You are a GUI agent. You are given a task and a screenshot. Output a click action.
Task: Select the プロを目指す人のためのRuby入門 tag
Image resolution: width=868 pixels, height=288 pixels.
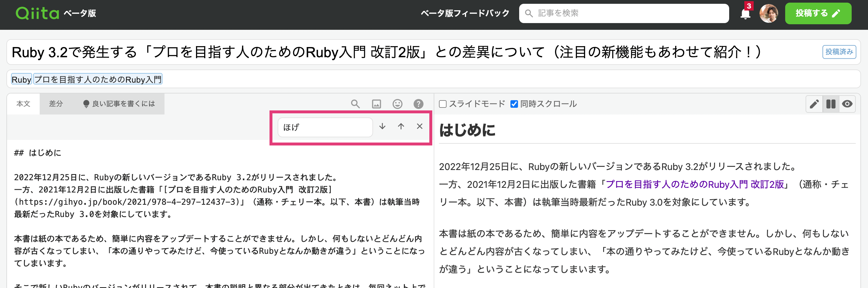[98, 79]
